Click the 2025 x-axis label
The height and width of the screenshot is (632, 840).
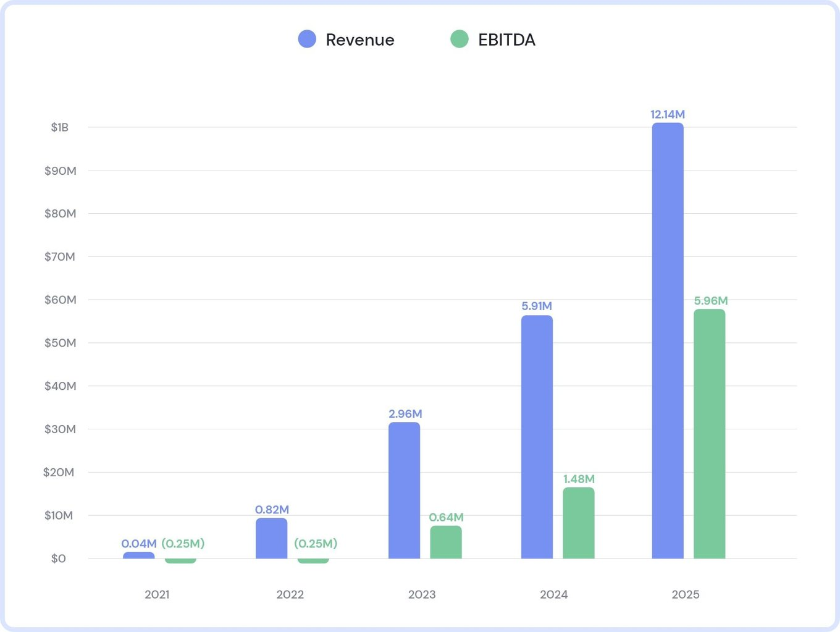coord(686,594)
